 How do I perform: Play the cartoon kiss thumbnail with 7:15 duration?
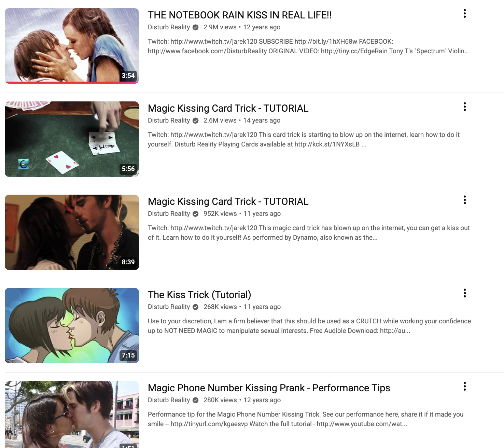[x=72, y=325]
